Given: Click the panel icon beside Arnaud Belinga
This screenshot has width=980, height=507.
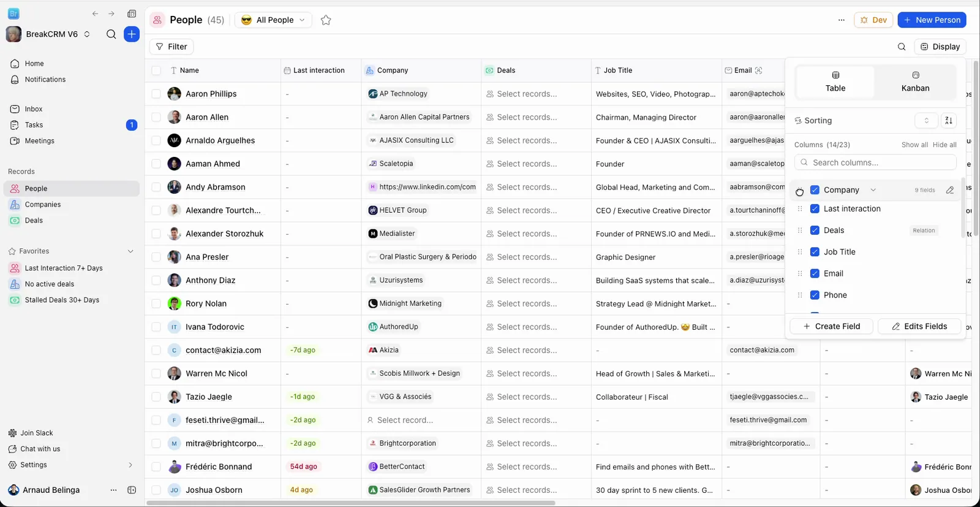Looking at the screenshot, I should 132,490.
